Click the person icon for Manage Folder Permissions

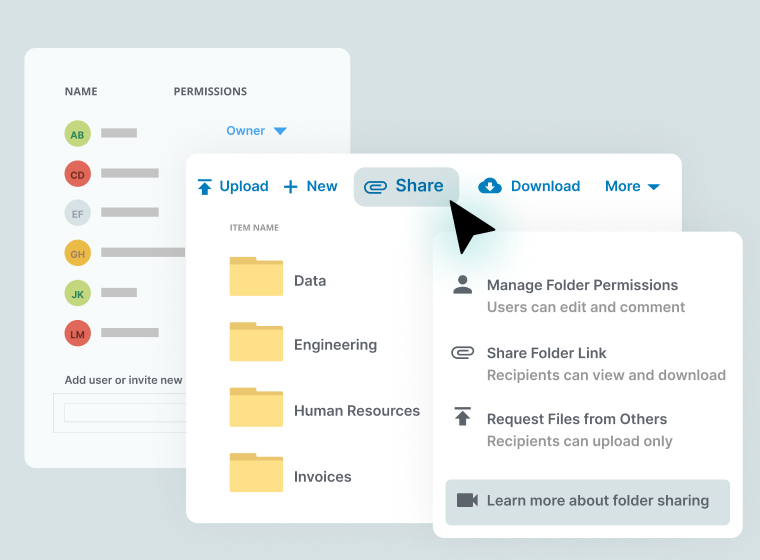462,286
